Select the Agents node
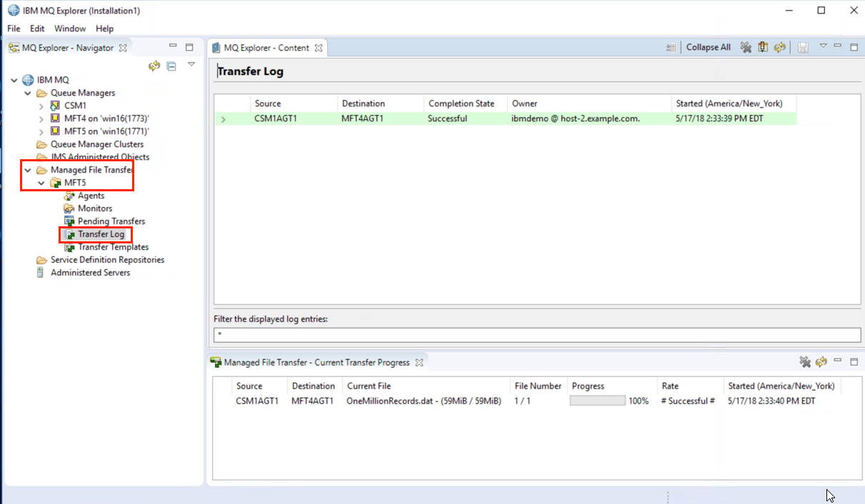Screen dimensions: 865x504 (91, 196)
